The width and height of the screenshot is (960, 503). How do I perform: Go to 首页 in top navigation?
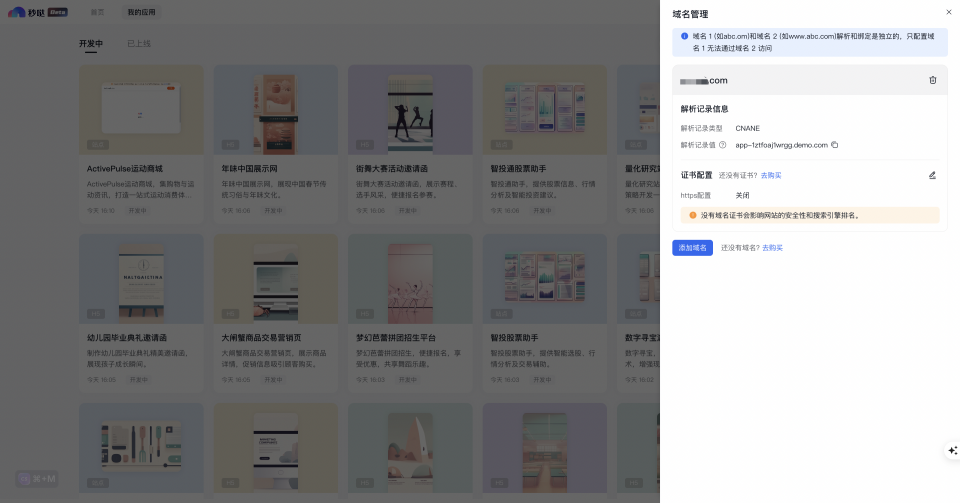coord(97,12)
